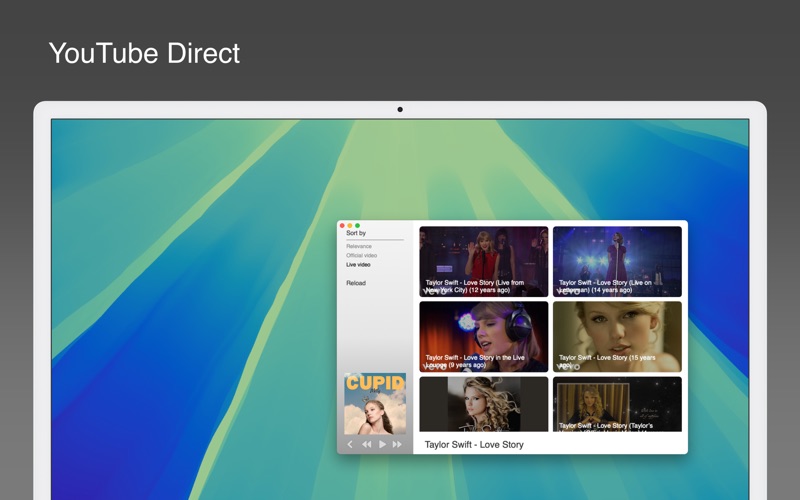Image resolution: width=800 pixels, height=500 pixels.
Task: Select the Live video sort option
Action: click(x=358, y=264)
